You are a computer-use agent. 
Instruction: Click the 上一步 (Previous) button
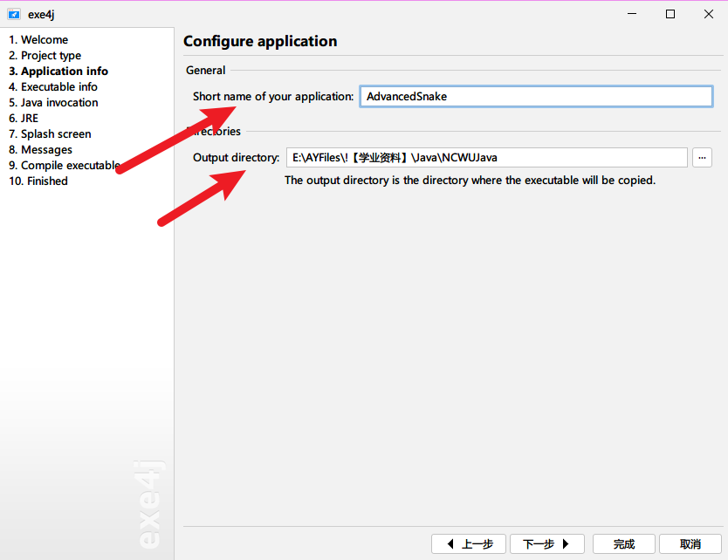469,544
